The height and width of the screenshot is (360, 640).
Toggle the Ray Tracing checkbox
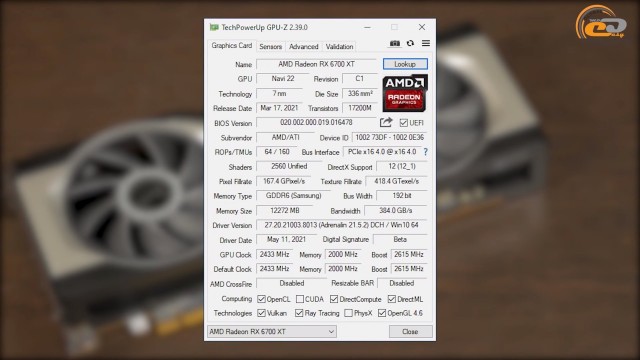pyautogui.click(x=299, y=313)
